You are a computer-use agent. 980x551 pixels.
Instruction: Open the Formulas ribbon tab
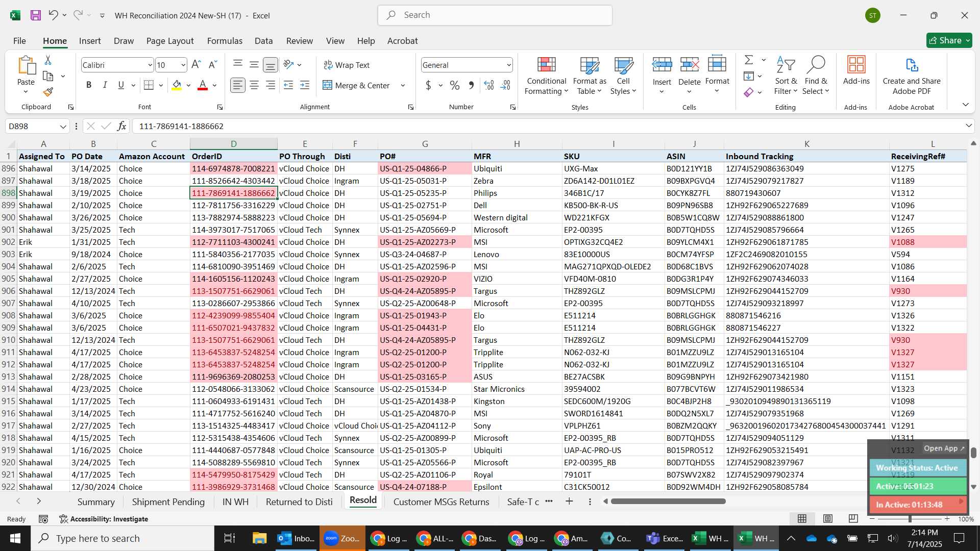click(x=225, y=41)
